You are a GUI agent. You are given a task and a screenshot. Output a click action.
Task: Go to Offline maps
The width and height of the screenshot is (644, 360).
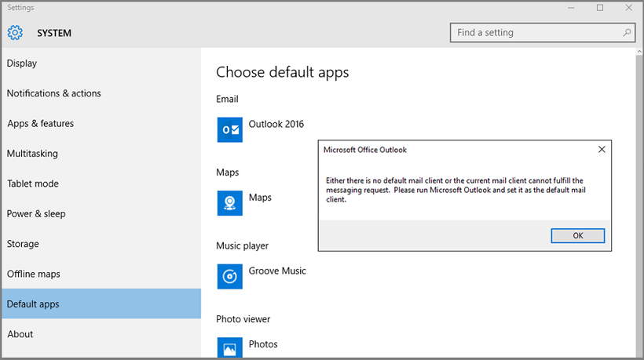(x=101, y=274)
